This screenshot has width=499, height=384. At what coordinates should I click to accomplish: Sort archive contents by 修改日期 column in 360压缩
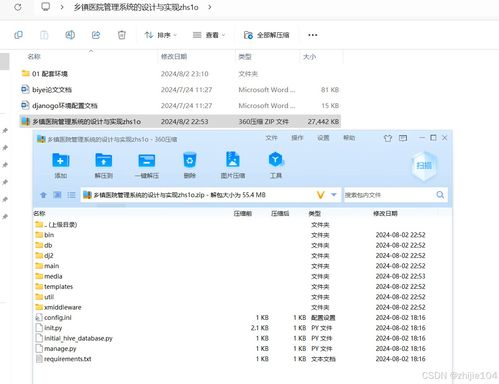(385, 214)
